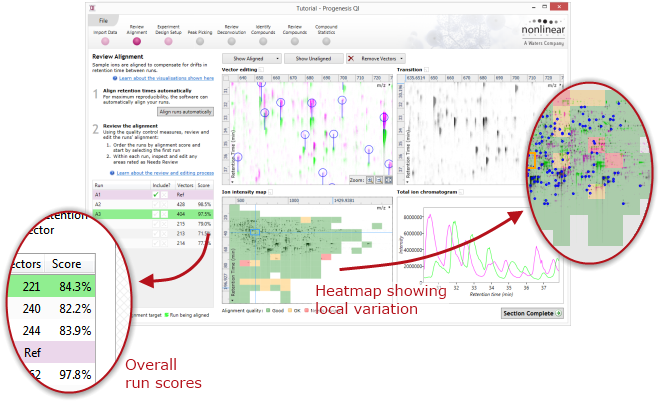Toggle include checkbox in the 214 vectors row
The height and width of the screenshot is (401, 659).
[x=156, y=243]
